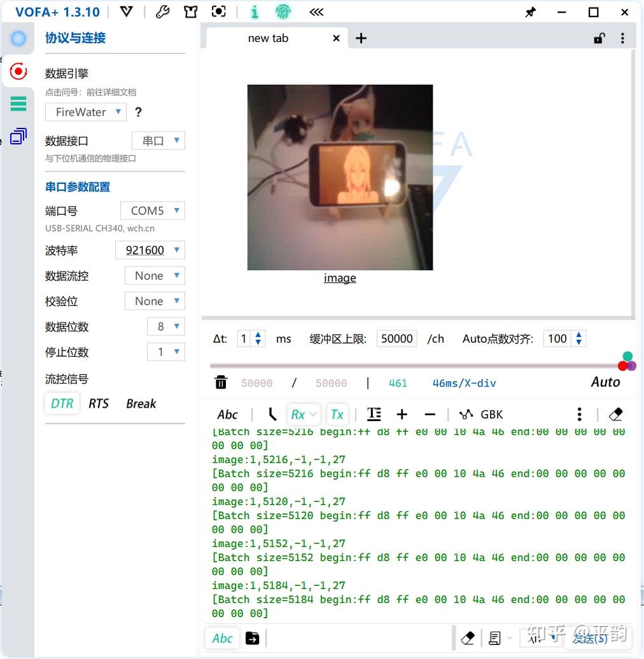Open receive area three-dot menu

[x=579, y=414]
